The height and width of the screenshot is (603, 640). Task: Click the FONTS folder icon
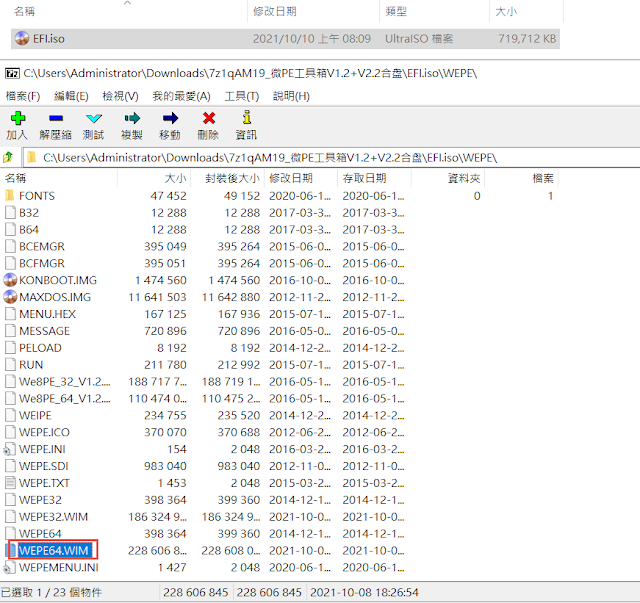tap(10, 196)
